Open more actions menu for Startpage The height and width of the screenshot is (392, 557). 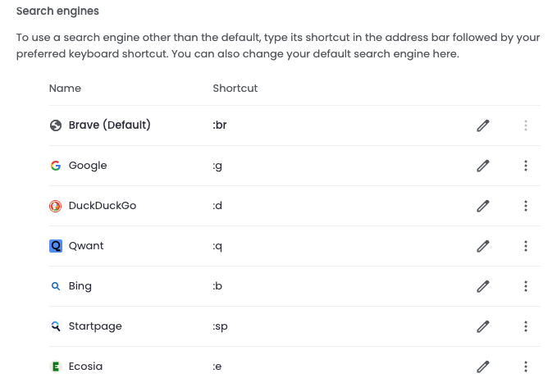(526, 326)
